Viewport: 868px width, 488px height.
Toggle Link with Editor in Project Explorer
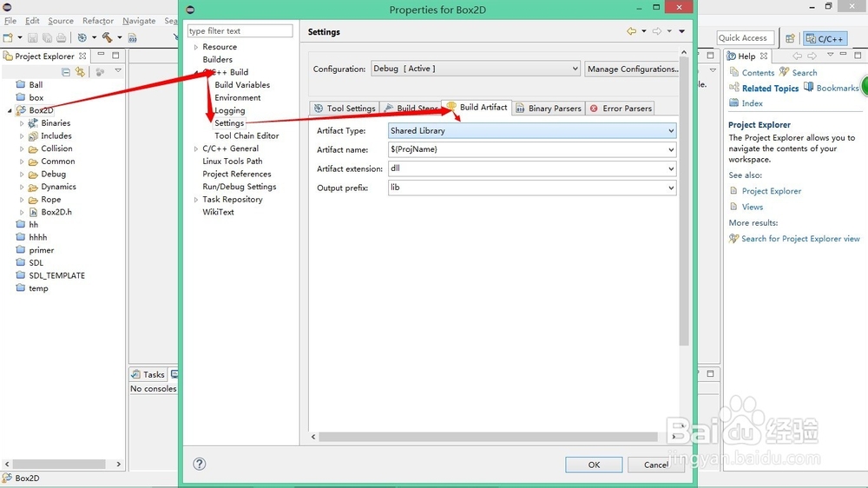pyautogui.click(x=80, y=72)
